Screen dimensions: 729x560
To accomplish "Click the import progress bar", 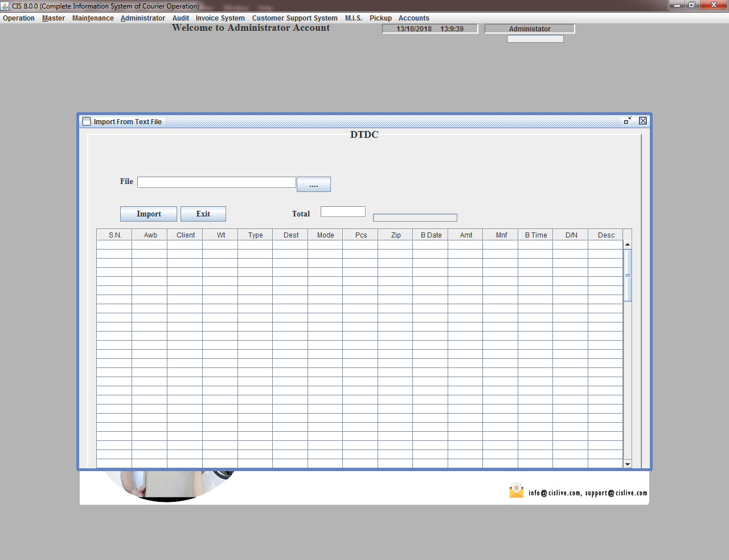I will [x=415, y=218].
